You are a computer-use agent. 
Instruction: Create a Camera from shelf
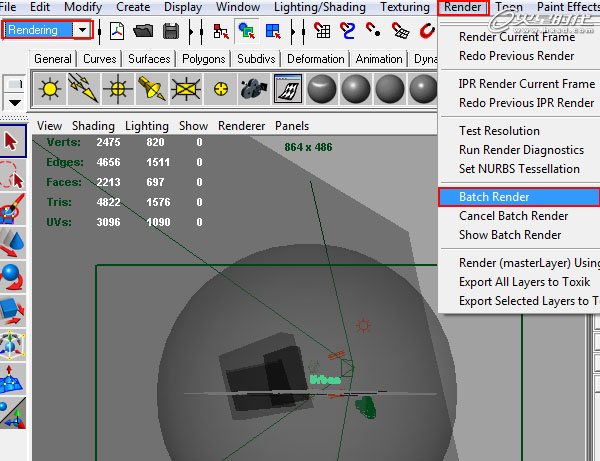tap(253, 89)
